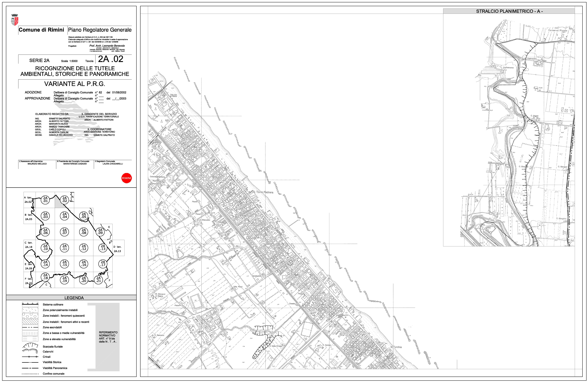The width and height of the screenshot is (588, 382).
Task: Click the Zone esondabili dashed-line swatch
Action: click(x=30, y=327)
